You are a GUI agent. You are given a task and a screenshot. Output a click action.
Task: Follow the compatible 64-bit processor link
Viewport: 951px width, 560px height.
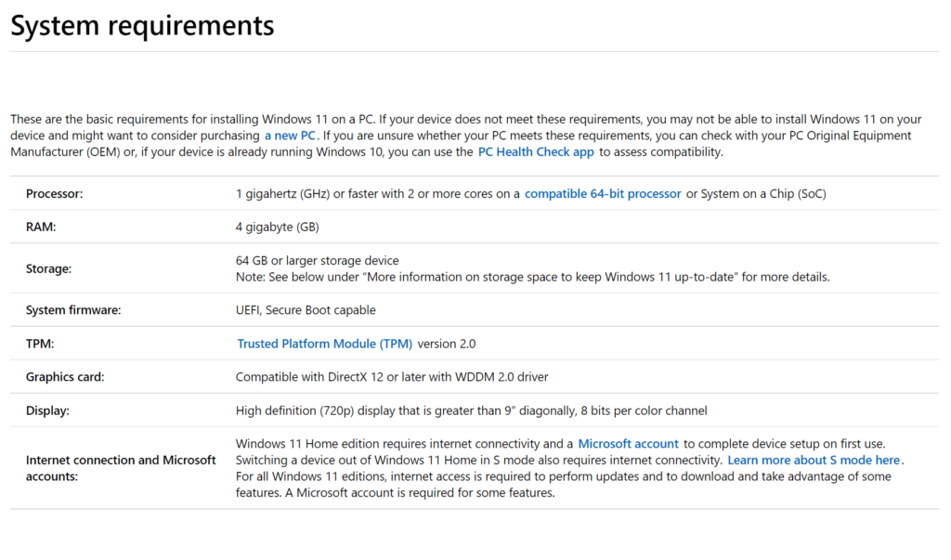tap(603, 193)
